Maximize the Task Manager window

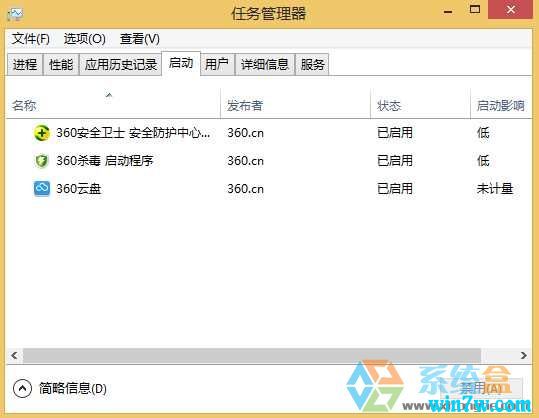coord(475,10)
